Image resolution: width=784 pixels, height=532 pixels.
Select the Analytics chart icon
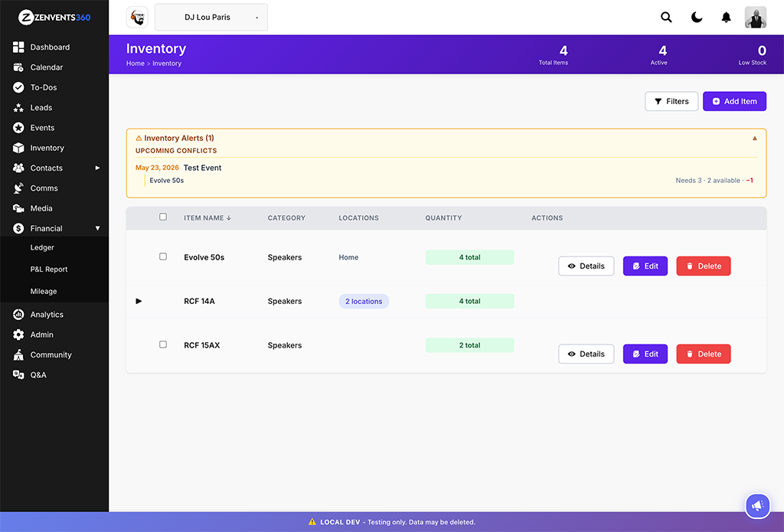point(18,315)
